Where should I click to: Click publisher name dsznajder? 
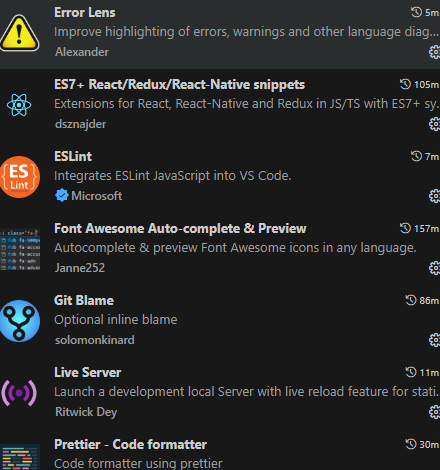81,124
